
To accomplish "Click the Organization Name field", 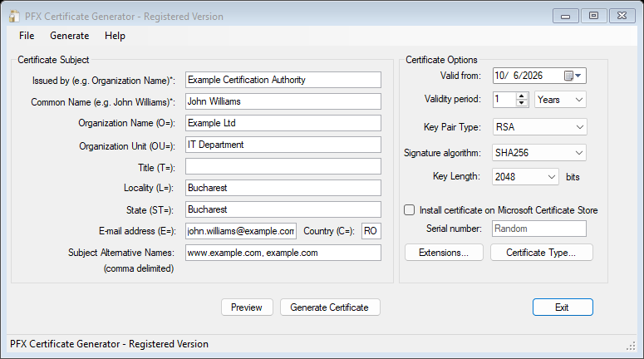I will click(283, 123).
